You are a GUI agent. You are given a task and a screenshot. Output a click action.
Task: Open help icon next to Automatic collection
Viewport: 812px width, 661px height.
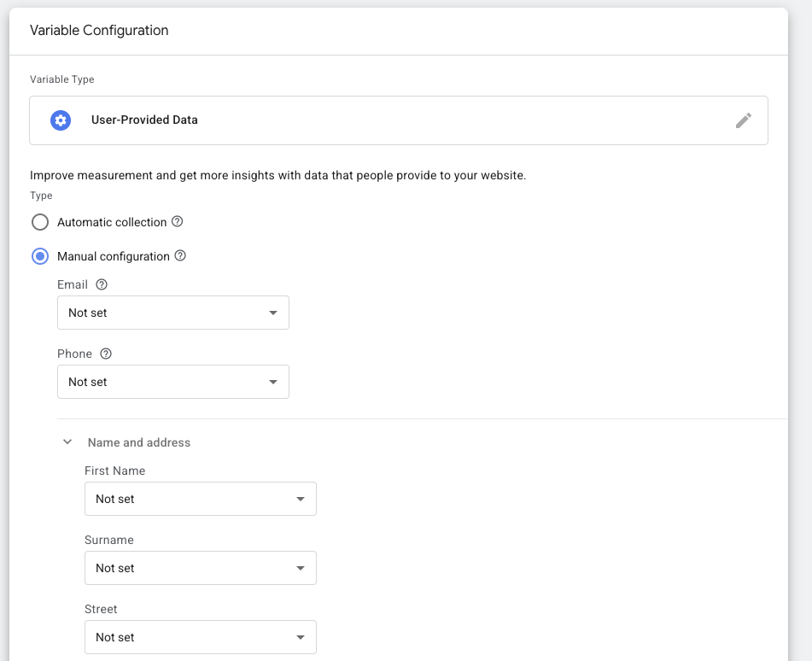coord(177,222)
